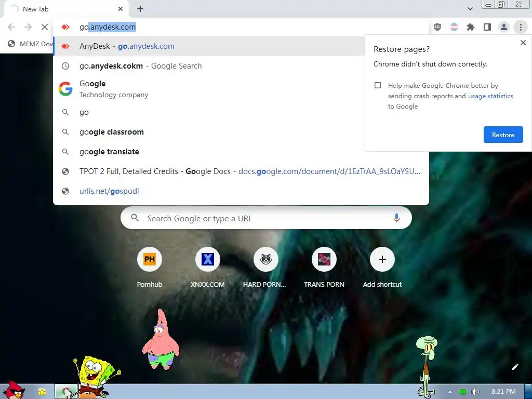Click the AnyDesk icon in address bar

[65, 27]
